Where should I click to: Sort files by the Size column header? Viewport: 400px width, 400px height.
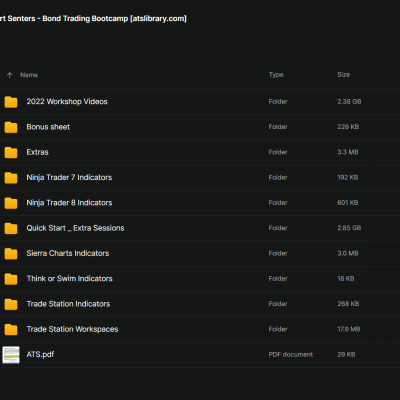[x=343, y=75]
